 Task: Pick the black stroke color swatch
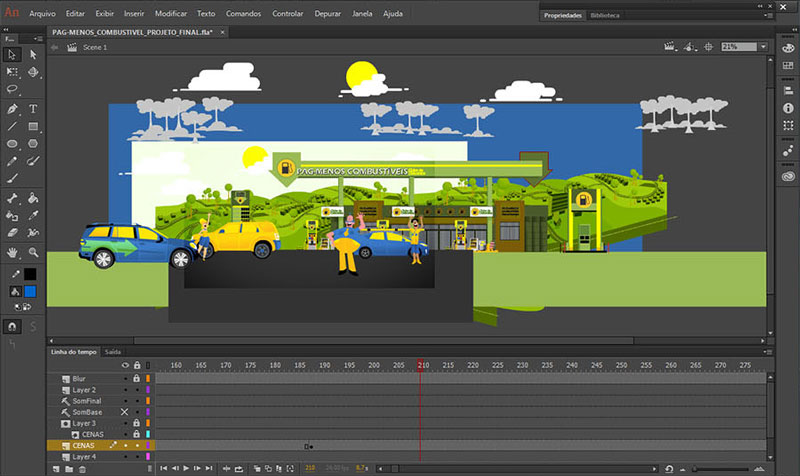[30, 274]
